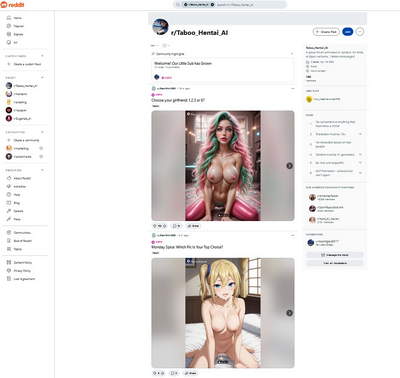Click the plus icon for Create a community
This screenshot has height=378, width=400.
pos(9,140)
